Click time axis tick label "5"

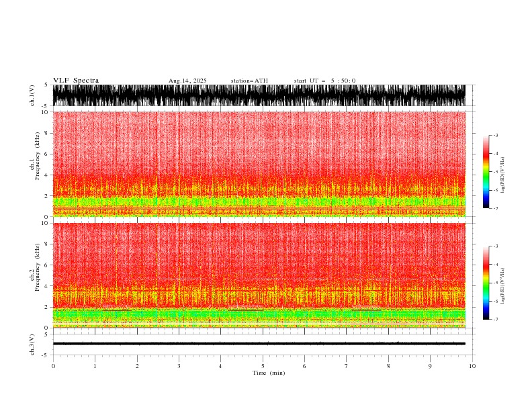tap(263, 366)
